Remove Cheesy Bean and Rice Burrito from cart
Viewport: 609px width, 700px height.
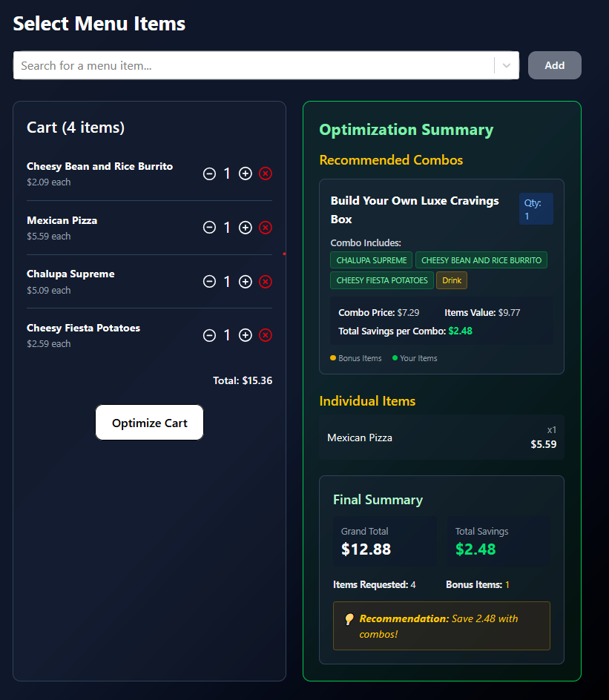[x=266, y=174]
